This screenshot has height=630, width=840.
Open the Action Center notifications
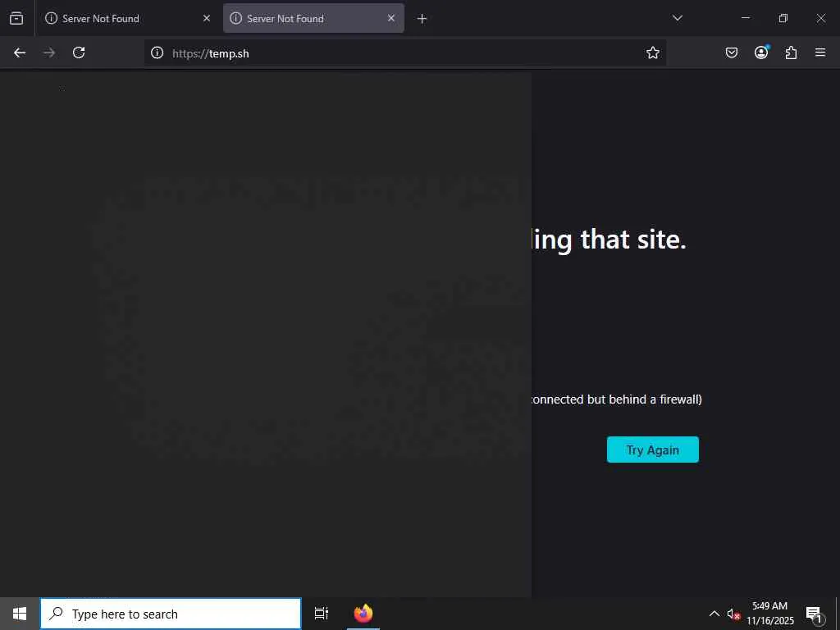814,614
